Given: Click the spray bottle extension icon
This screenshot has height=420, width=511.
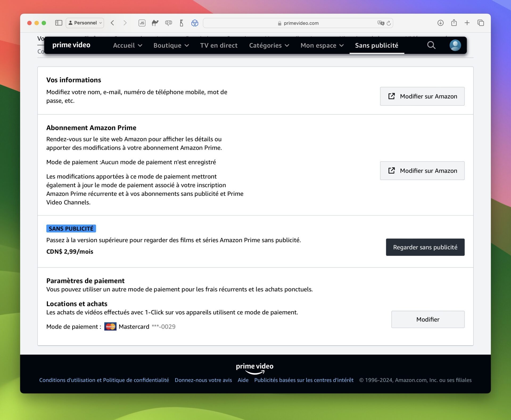Looking at the screenshot, I should pyautogui.click(x=182, y=23).
